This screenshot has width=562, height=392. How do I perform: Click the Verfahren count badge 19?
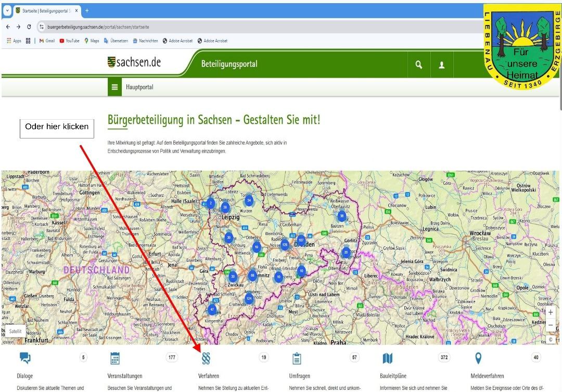[x=264, y=357]
